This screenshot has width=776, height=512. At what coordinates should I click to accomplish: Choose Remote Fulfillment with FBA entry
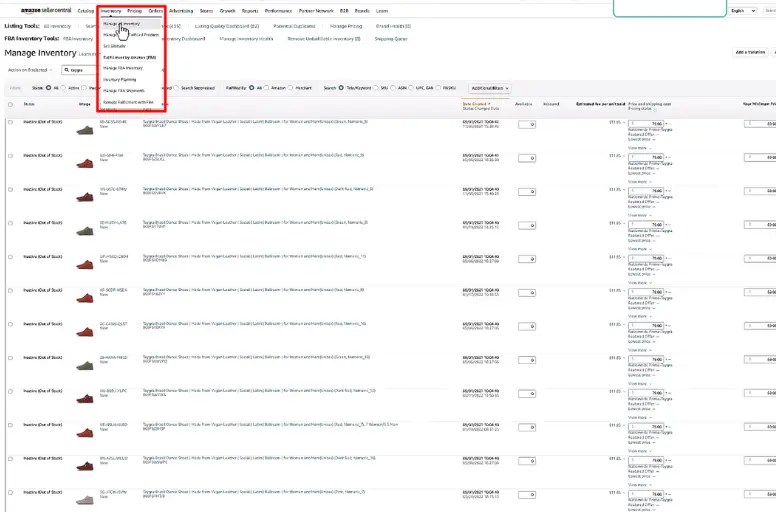(129, 102)
